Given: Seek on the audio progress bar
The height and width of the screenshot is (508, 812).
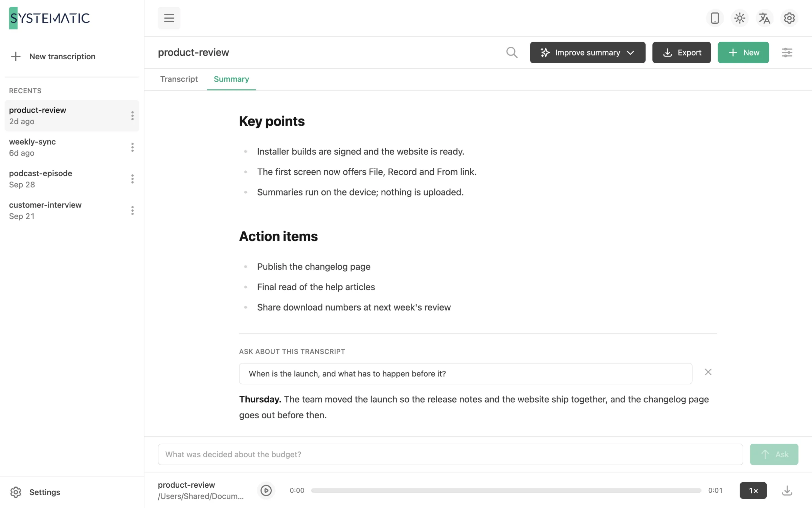Looking at the screenshot, I should [x=506, y=490].
